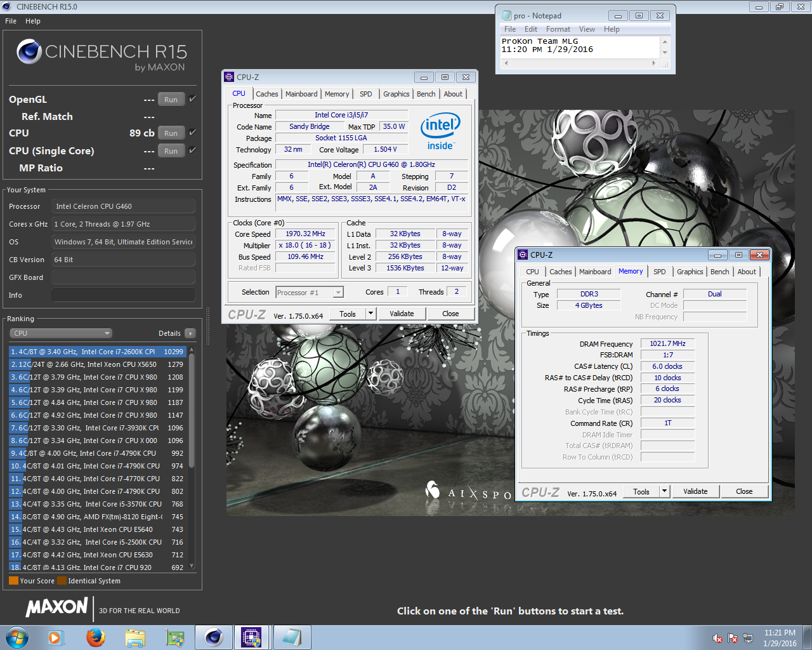Viewport: 812px width, 650px height.
Task: Open About tab in Memory window
Action: 747,272
